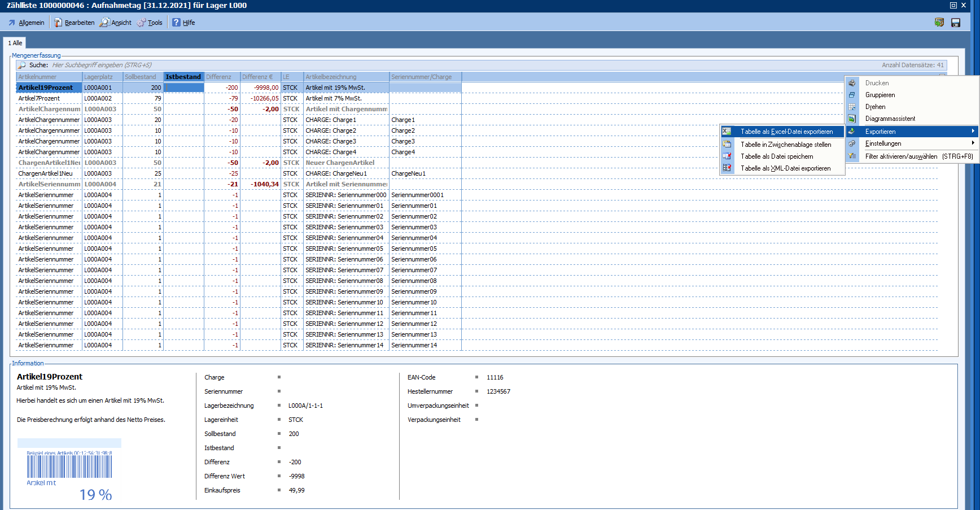This screenshot has width=980, height=510.
Task: Click the funnel filter icon
Action: 852,156
